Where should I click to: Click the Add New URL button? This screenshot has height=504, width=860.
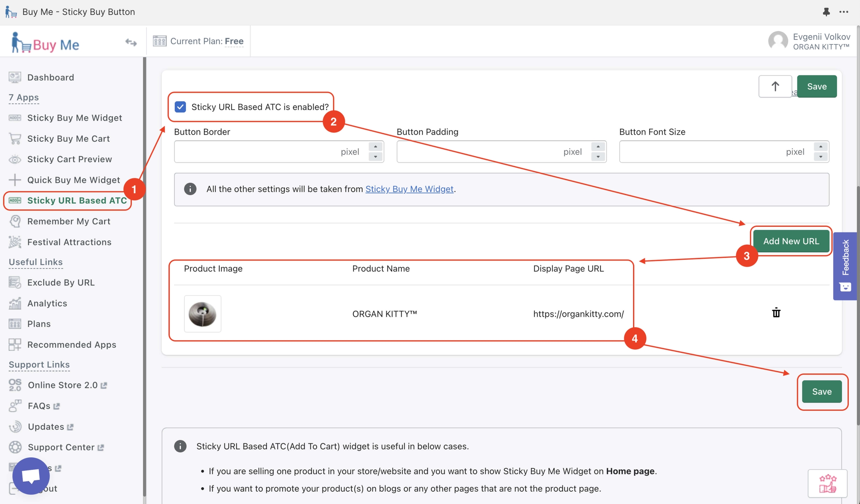pyautogui.click(x=791, y=241)
